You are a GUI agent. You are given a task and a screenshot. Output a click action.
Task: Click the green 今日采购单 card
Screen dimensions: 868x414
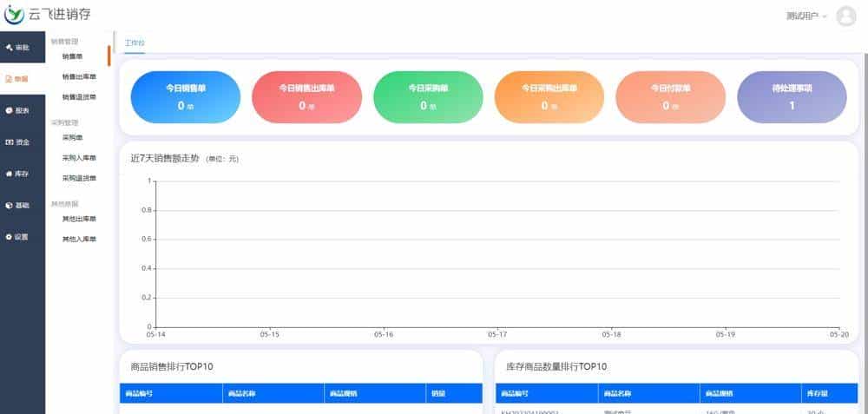pyautogui.click(x=428, y=97)
